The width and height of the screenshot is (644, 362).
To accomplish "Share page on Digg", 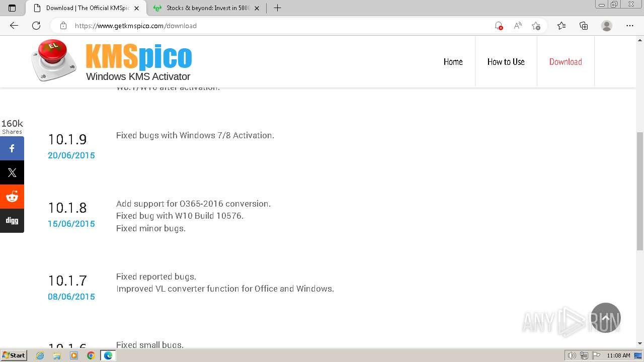I will pyautogui.click(x=12, y=221).
